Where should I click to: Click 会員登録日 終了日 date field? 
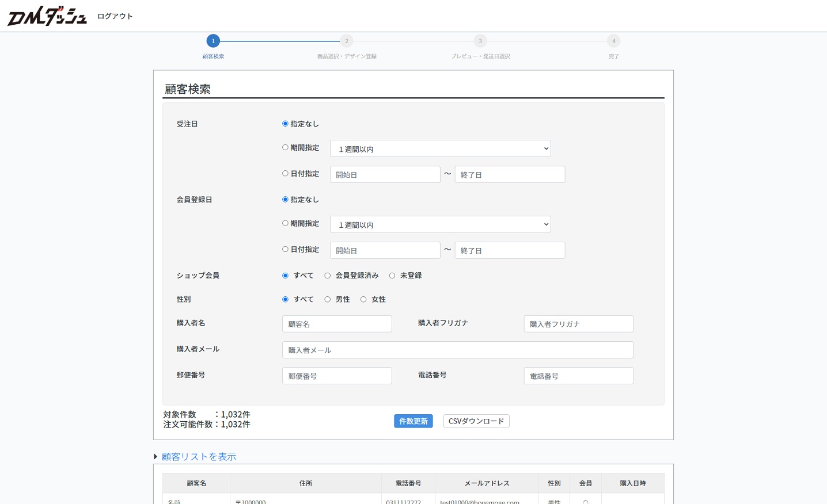pos(510,250)
